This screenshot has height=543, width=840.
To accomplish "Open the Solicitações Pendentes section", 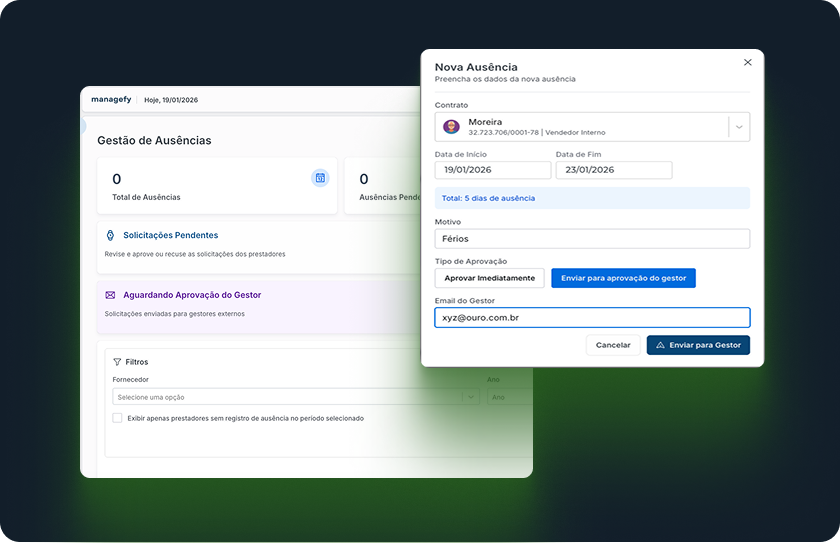I will 170,235.
